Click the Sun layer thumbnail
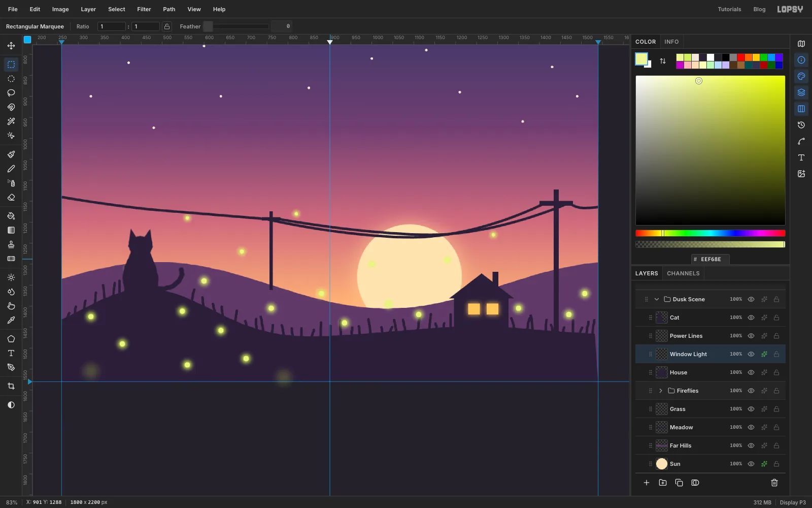The image size is (812, 508). 662,464
